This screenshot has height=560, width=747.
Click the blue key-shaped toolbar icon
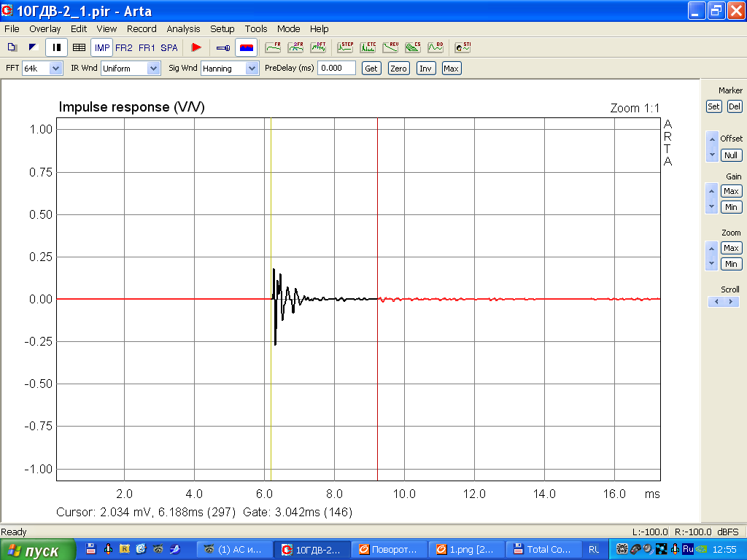pos(223,47)
